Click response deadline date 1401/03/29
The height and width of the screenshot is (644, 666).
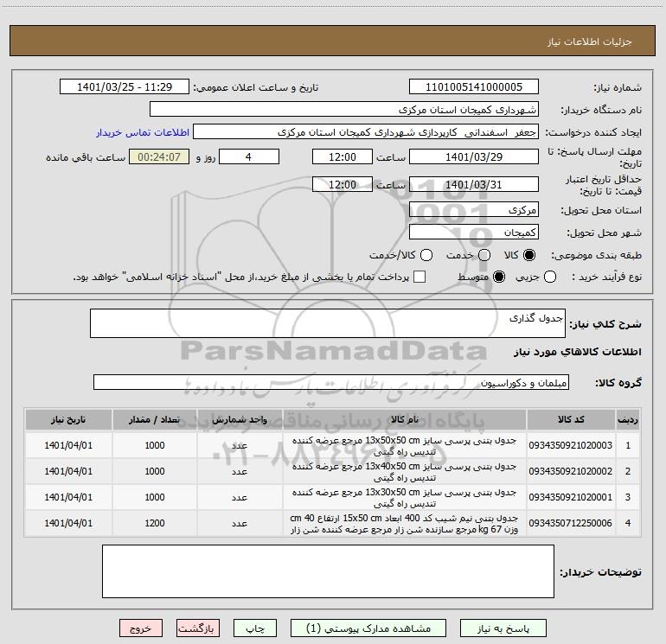click(x=474, y=157)
